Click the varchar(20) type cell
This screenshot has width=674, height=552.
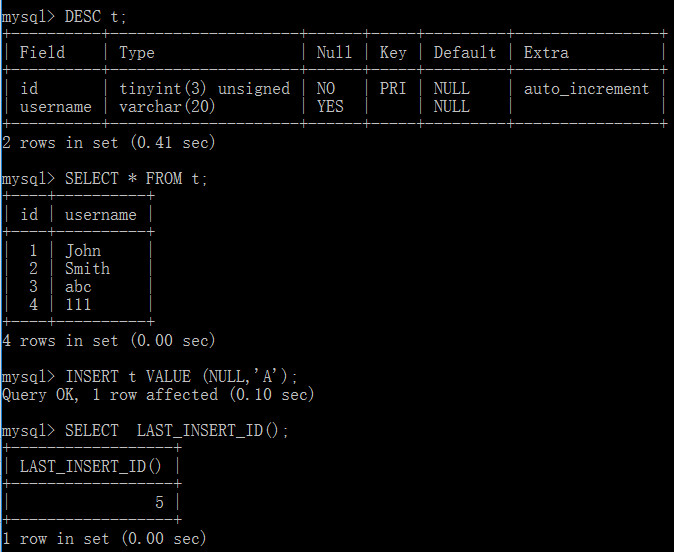click(x=167, y=107)
